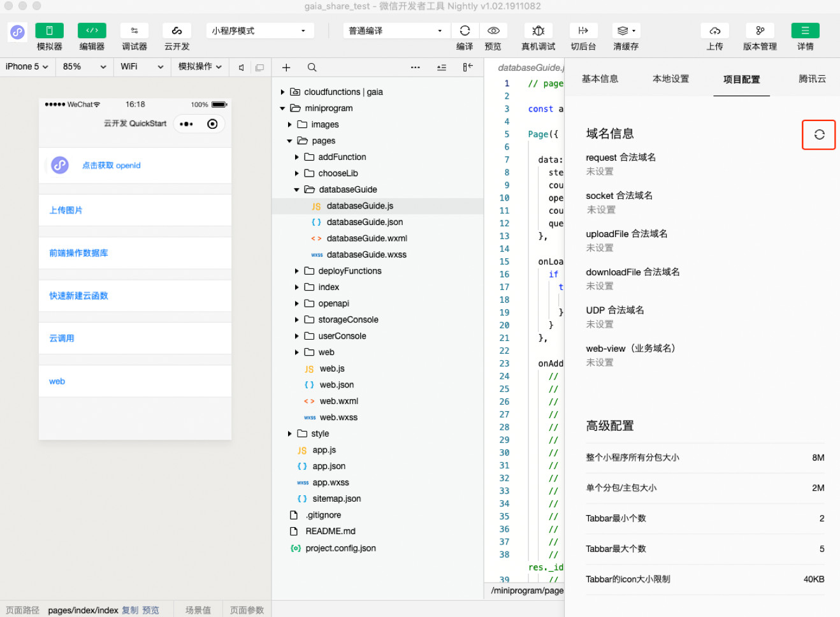The image size is (840, 617).
Task: Open the Cloud Development console icon
Action: [177, 31]
